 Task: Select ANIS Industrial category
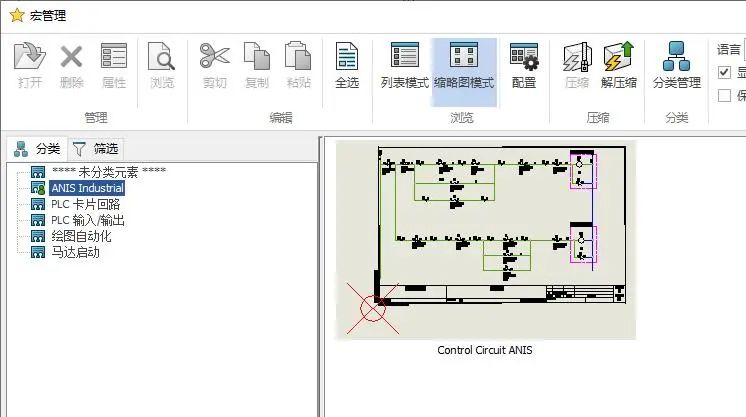coord(88,188)
